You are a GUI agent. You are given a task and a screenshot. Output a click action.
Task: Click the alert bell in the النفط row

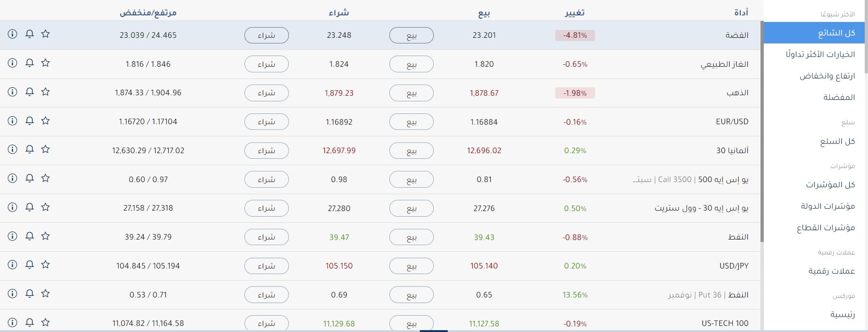(29, 236)
